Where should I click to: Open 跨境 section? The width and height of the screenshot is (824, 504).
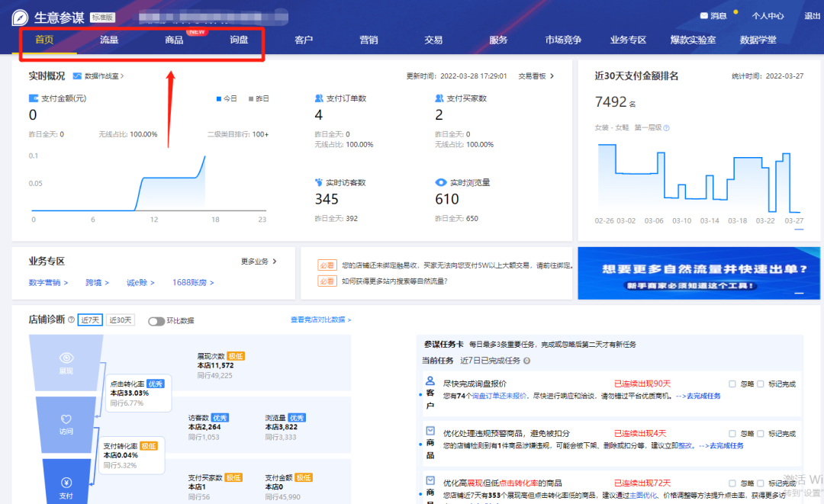(x=97, y=282)
